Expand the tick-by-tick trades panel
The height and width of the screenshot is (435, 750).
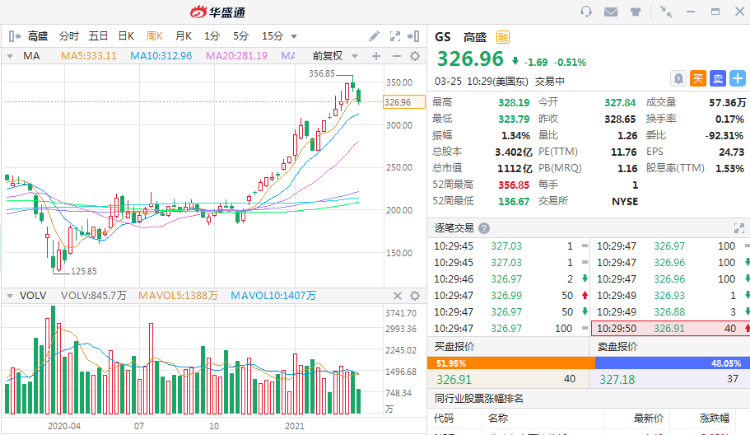point(739,228)
